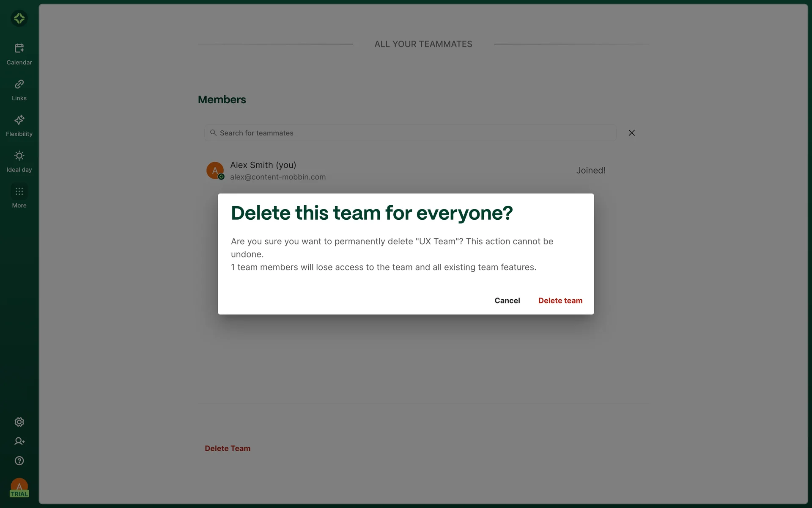Cancel the delete team dialog
Image resolution: width=812 pixels, height=508 pixels.
[507, 301]
